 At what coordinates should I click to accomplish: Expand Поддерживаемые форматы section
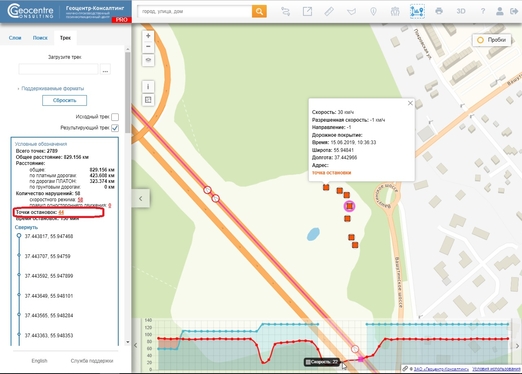click(52, 89)
